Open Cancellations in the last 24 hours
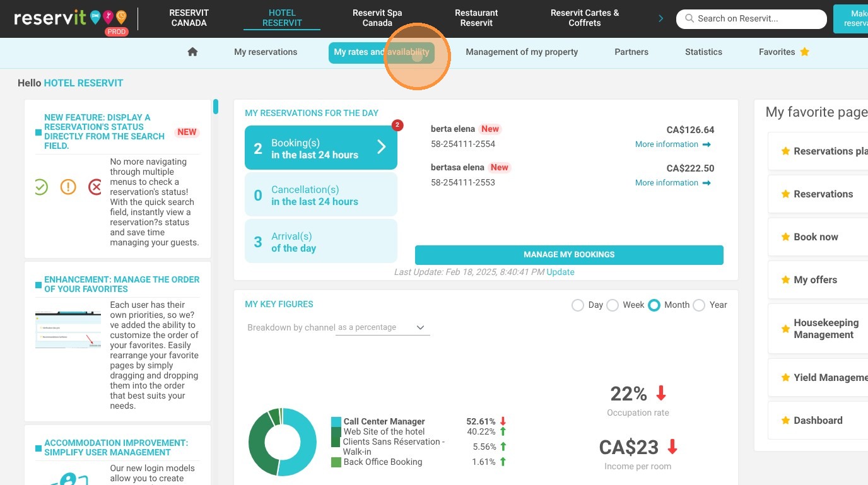Viewport: 868px width, 485px height. [x=321, y=196]
